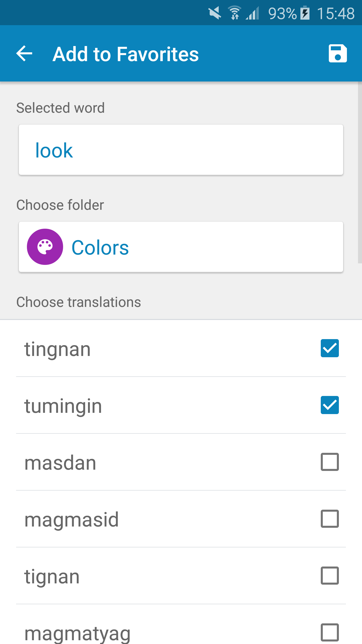The height and width of the screenshot is (644, 362).
Task: Check the masdan translation checkbox
Action: tap(330, 462)
